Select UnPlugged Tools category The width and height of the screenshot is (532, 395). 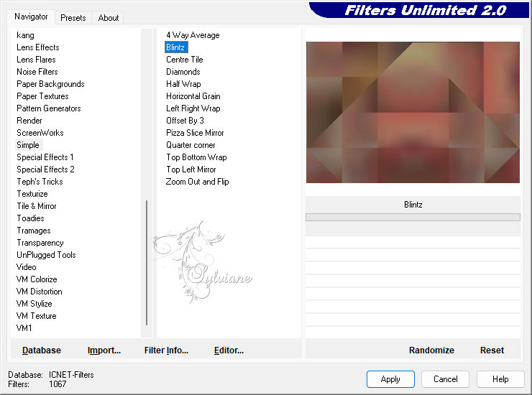pyautogui.click(x=46, y=255)
